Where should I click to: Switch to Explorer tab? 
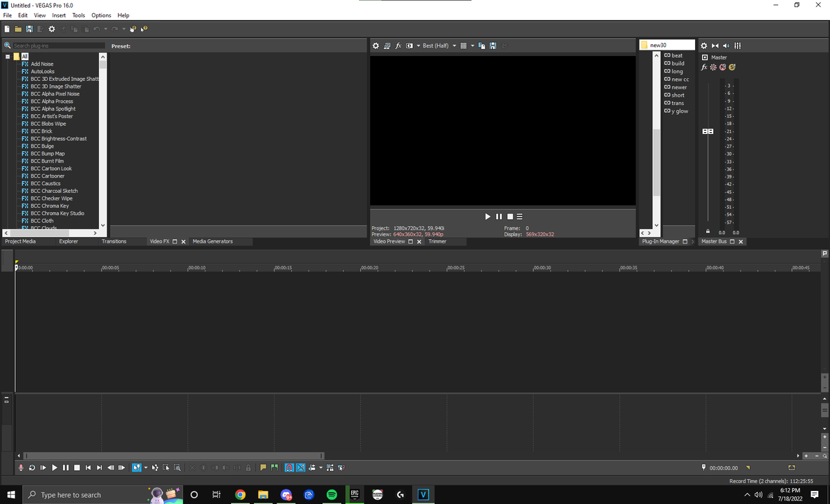click(x=68, y=241)
